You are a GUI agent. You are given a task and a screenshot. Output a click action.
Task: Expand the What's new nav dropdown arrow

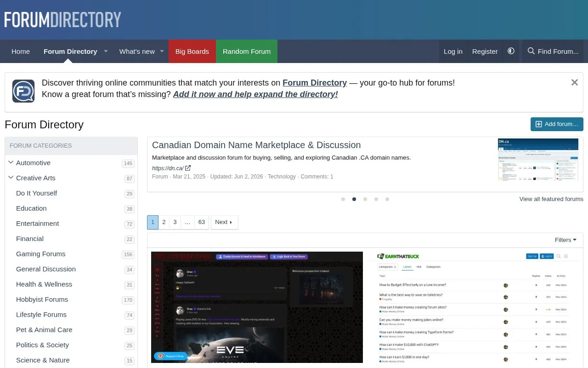tap(162, 51)
